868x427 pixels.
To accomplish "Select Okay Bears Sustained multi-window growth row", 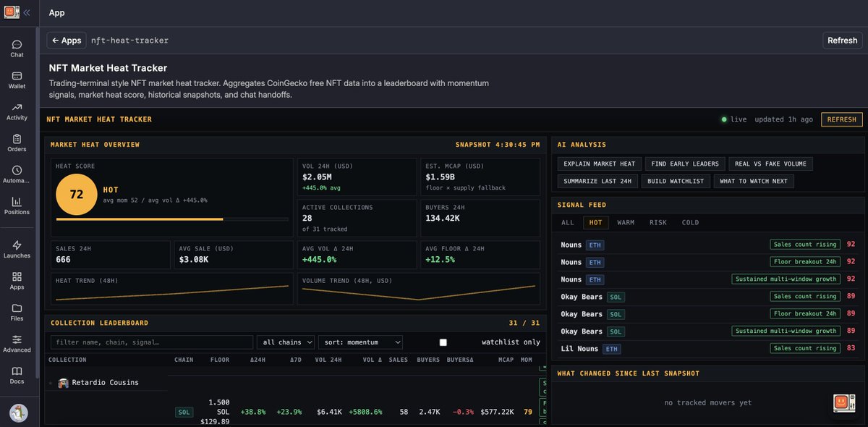I will tap(709, 331).
